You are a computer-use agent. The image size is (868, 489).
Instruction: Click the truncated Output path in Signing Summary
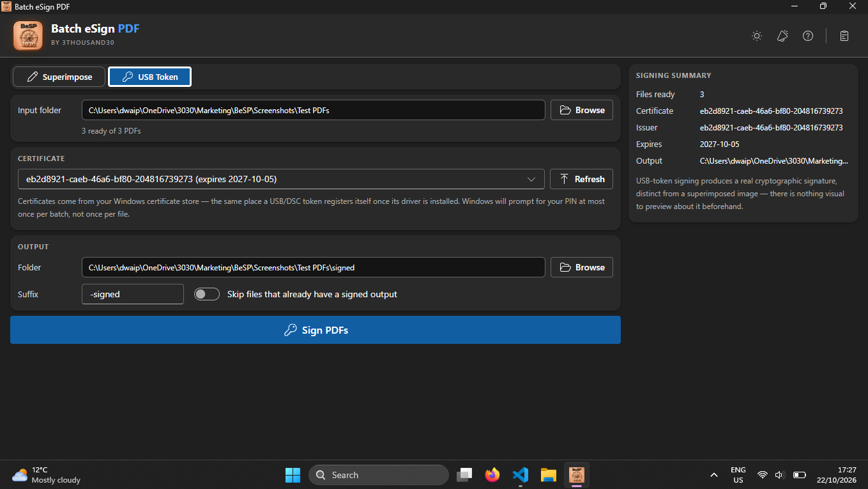tap(774, 161)
